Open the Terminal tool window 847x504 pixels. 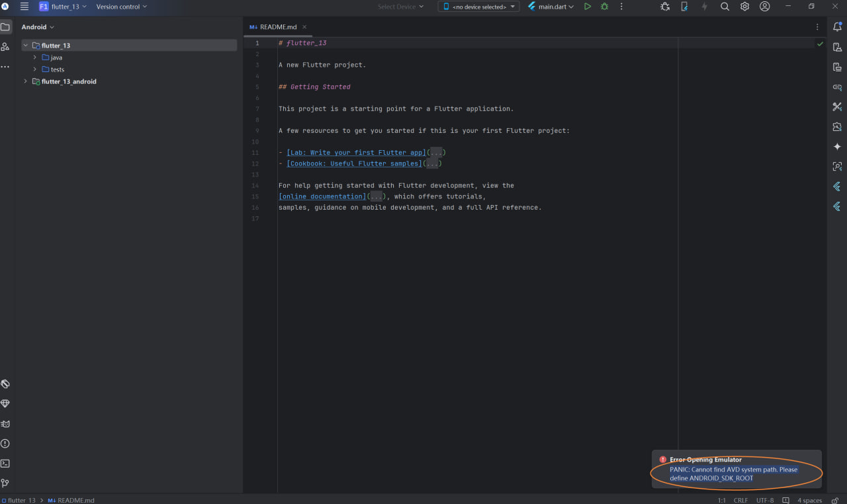5,464
